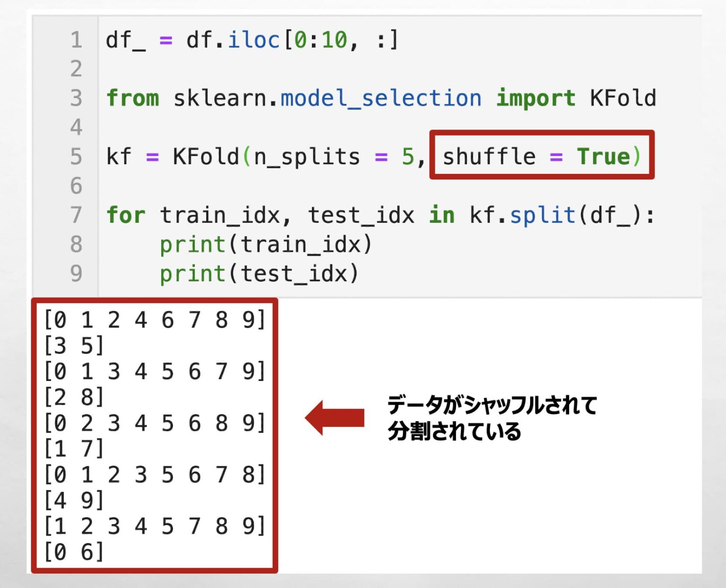726x588 pixels.
Task: Toggle the highlighted shuffle = True box
Action: click(x=541, y=157)
